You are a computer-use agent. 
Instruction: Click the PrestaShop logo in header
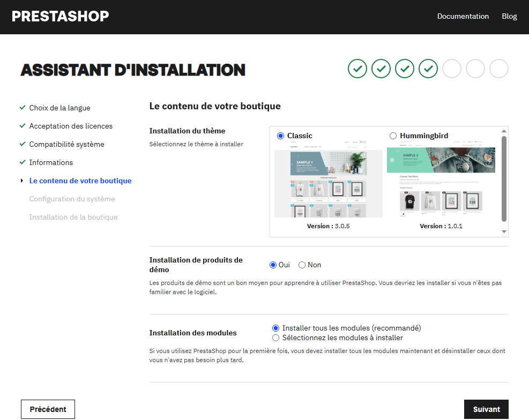[60, 16]
